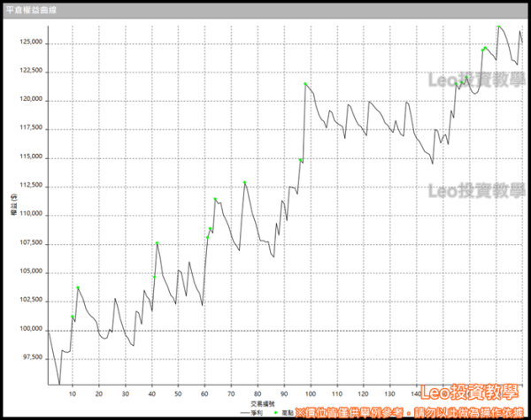Click the 交易編號 x-axis title
The height and width of the screenshot is (420, 531).
point(263,403)
